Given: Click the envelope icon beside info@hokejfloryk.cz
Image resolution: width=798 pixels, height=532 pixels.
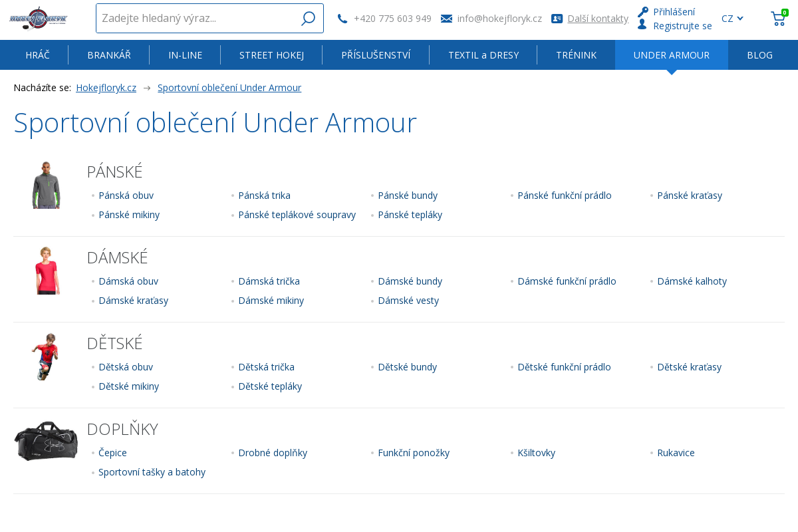Looking at the screenshot, I should tap(446, 19).
